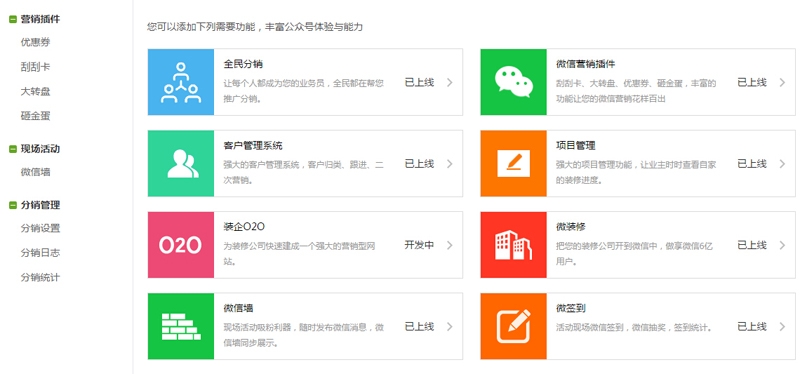Select 砸金蛋 in the sidebar
This screenshot has width=800, height=374.
[35, 116]
